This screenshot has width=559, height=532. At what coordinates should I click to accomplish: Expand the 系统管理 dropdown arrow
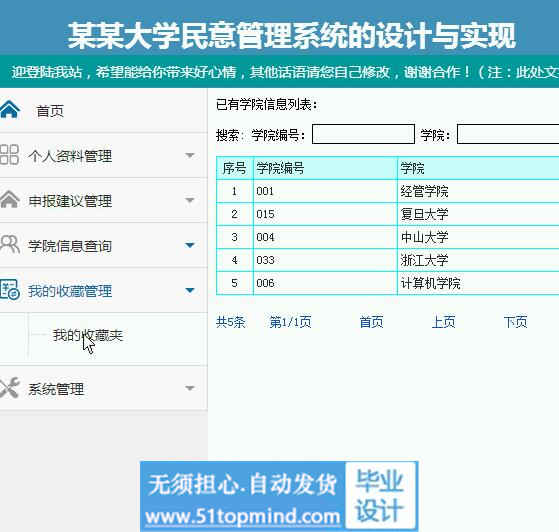click(190, 388)
